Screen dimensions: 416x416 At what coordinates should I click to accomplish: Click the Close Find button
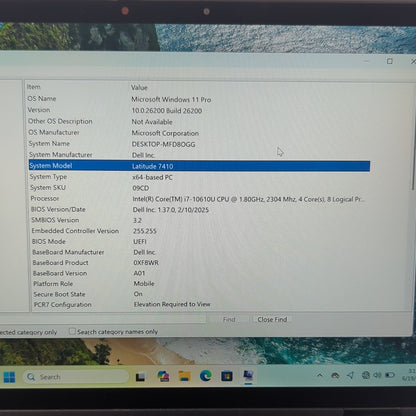[x=272, y=319]
